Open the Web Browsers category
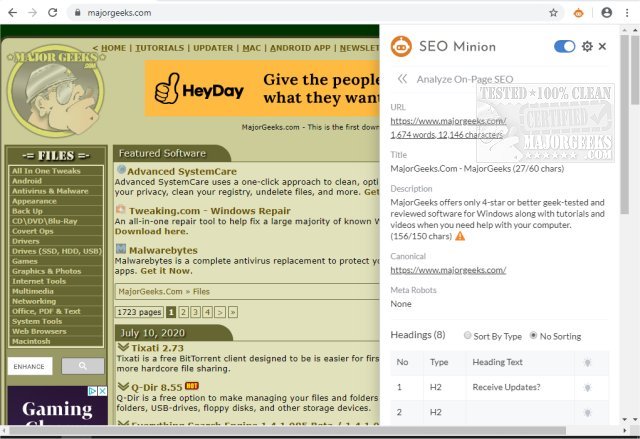 click(x=39, y=331)
